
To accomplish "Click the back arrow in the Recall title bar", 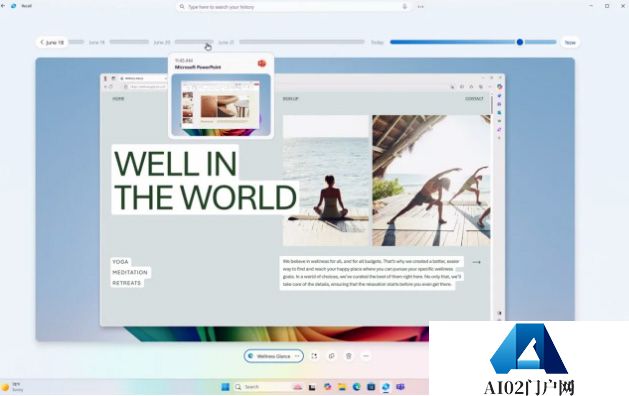I will [x=3, y=6].
